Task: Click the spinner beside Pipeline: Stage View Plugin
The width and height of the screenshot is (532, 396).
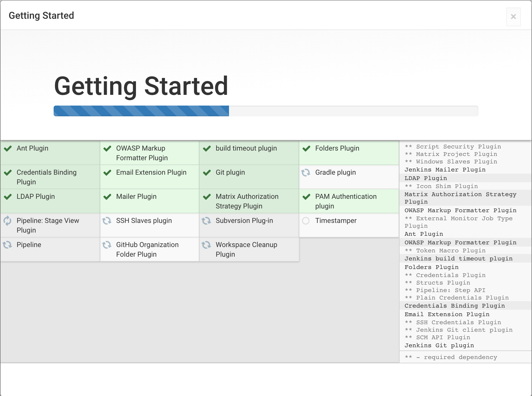Action: click(8, 221)
